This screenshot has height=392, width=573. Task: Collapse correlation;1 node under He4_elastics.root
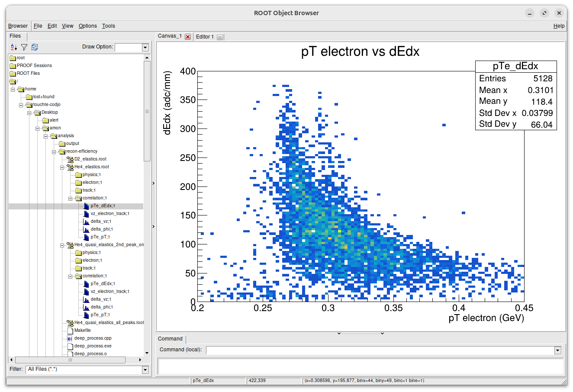[x=70, y=199]
